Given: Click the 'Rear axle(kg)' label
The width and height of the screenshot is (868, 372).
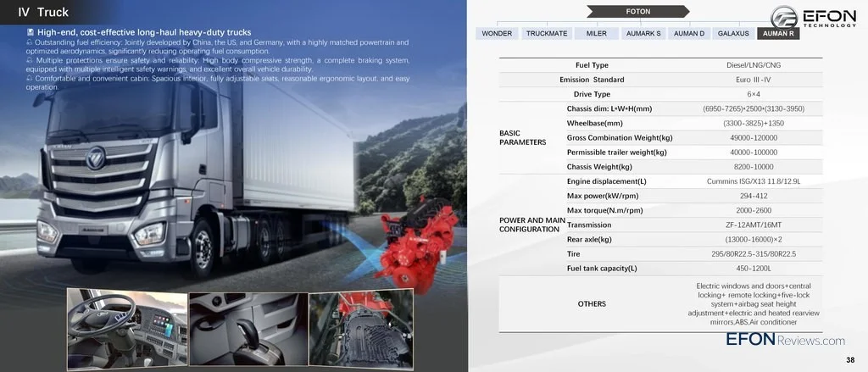Looking at the screenshot, I should (x=589, y=240).
